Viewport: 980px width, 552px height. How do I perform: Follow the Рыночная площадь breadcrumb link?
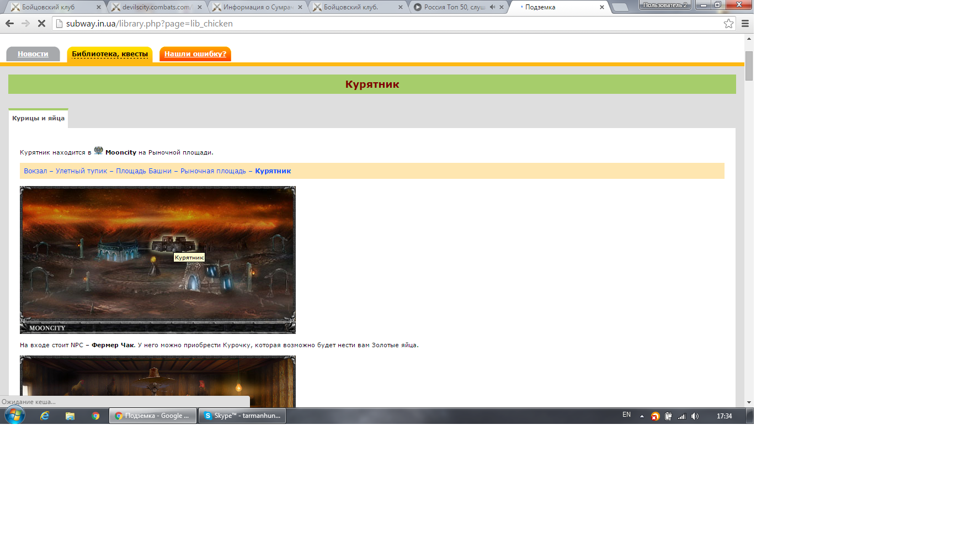click(213, 171)
